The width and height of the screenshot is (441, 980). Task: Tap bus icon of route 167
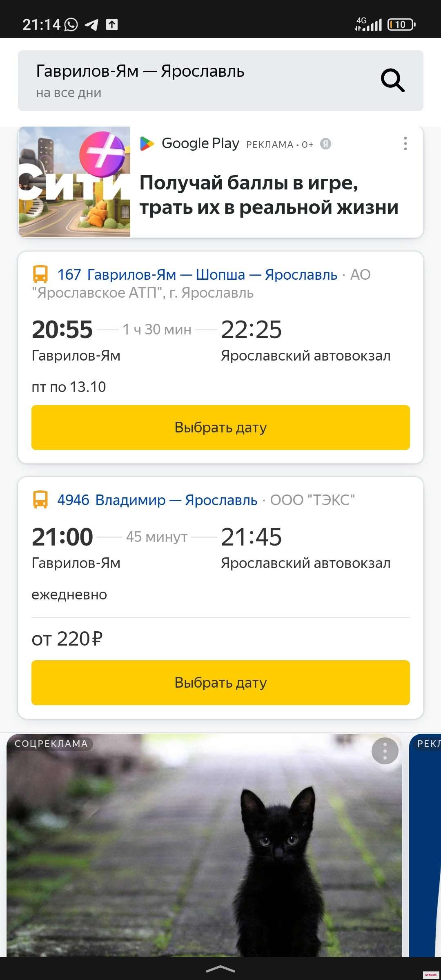click(40, 274)
